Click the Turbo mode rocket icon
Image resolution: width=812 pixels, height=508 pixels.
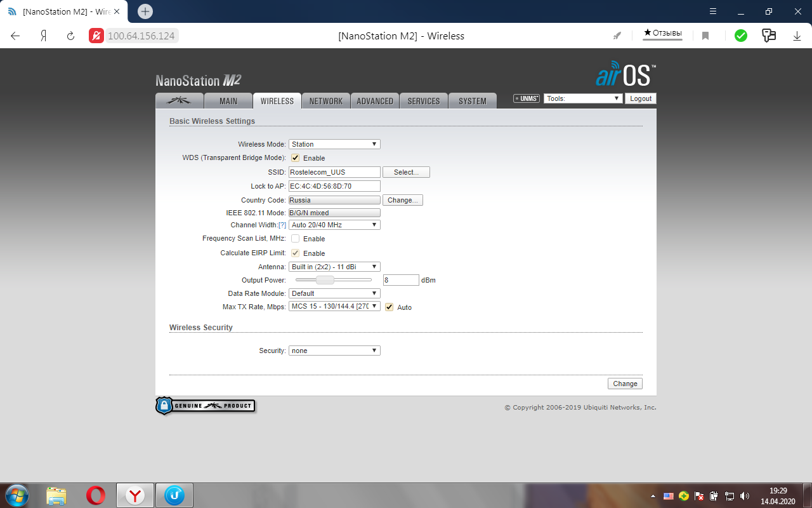[617, 36]
